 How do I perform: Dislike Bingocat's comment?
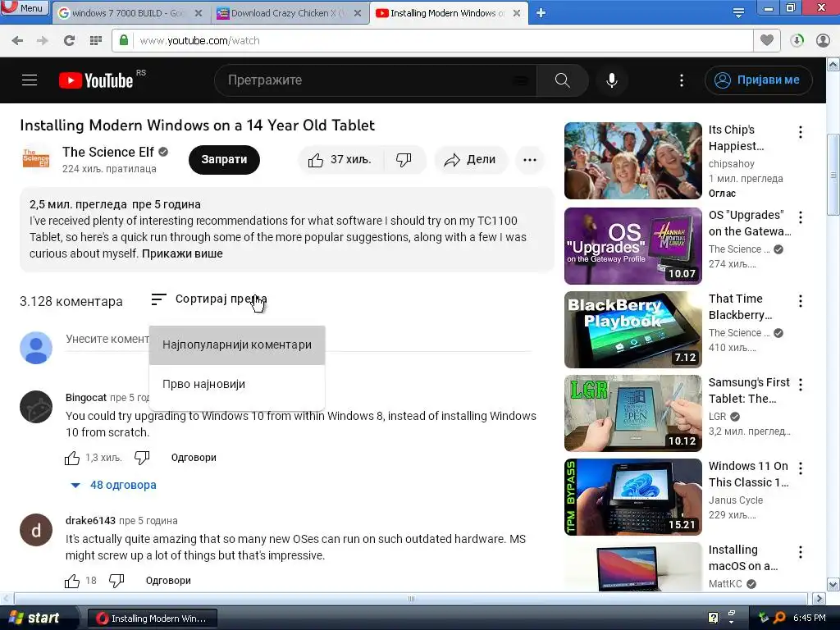(x=142, y=458)
